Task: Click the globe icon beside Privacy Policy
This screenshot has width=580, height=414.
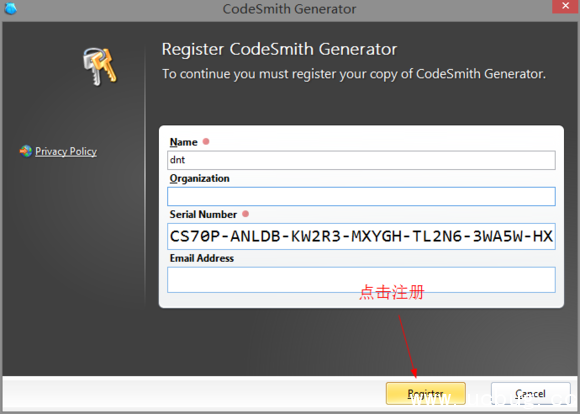Action: click(26, 151)
